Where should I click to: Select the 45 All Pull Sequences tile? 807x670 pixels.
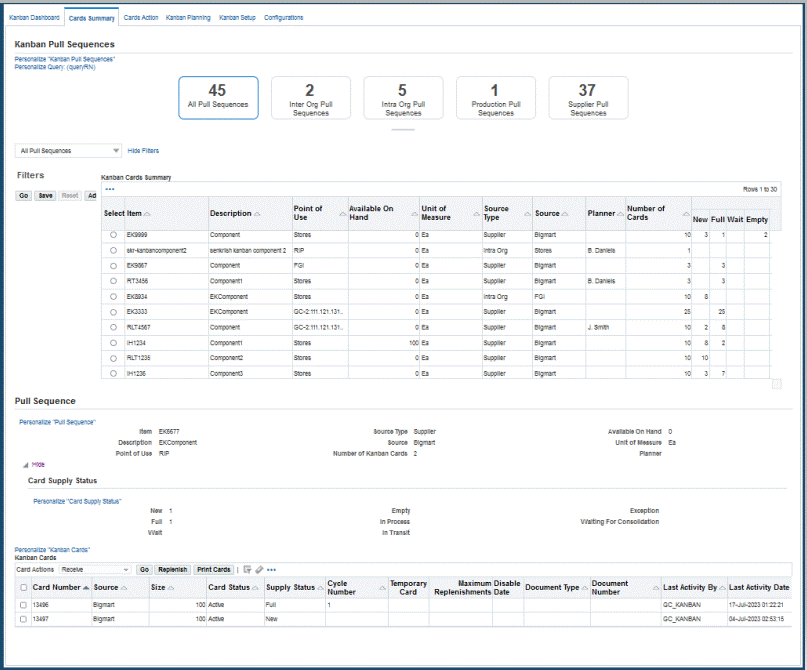click(x=218, y=98)
